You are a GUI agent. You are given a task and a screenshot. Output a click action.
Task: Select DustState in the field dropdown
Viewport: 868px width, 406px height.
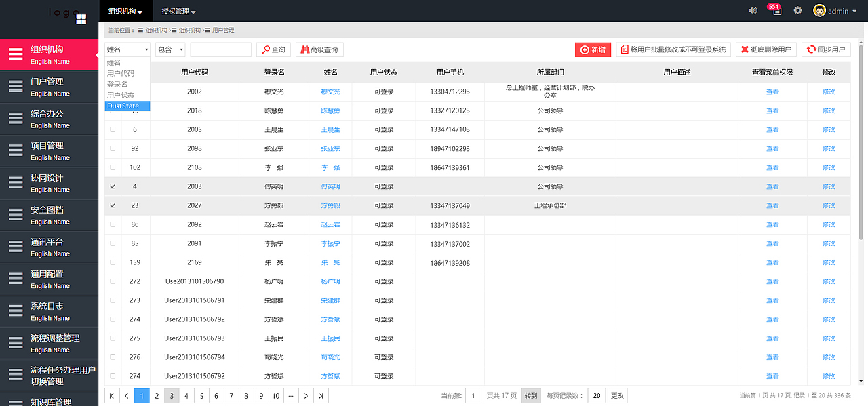coord(127,106)
